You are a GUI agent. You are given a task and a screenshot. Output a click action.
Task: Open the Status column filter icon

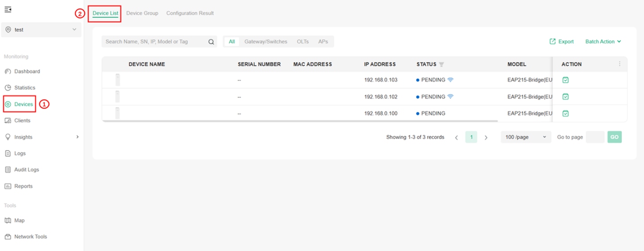click(441, 64)
